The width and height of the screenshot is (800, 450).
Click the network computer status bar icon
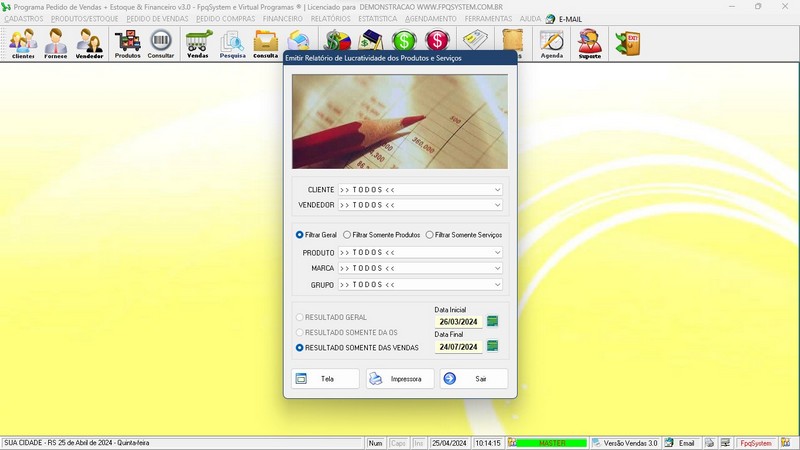pyautogui.click(x=725, y=443)
